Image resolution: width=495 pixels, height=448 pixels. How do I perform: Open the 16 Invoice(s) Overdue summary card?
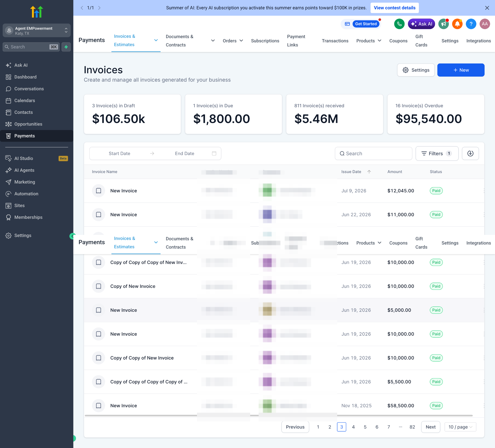(436, 114)
